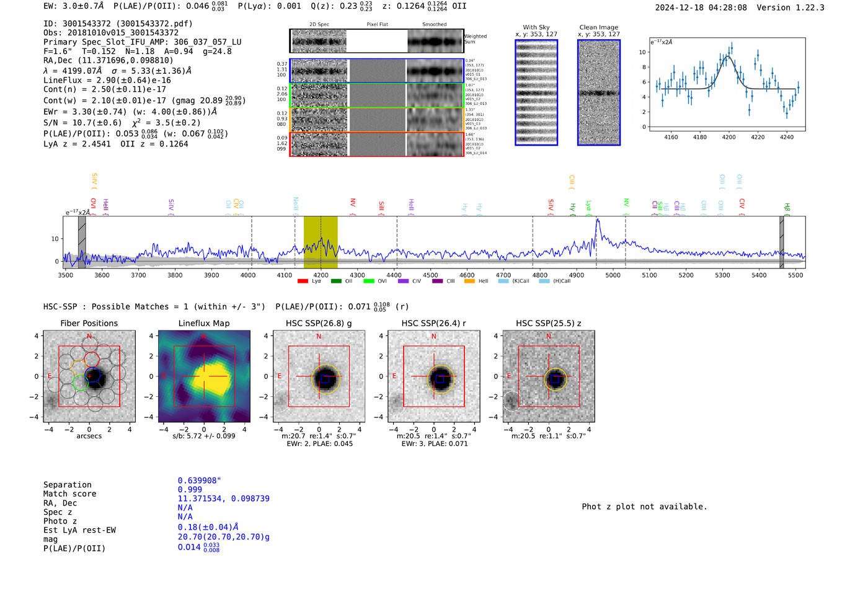This screenshot has height=591, width=868.
Task: Select the Weighted Sum 2D spectrum row
Action: [376, 41]
